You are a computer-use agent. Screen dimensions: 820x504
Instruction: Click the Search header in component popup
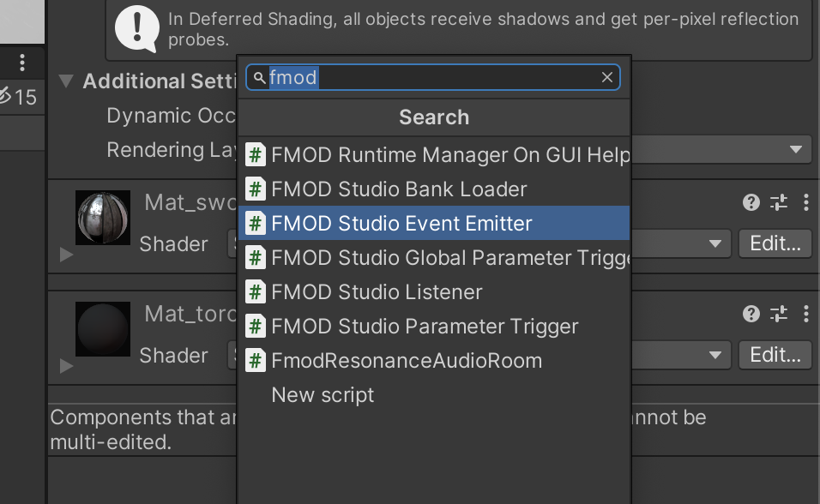tap(434, 117)
